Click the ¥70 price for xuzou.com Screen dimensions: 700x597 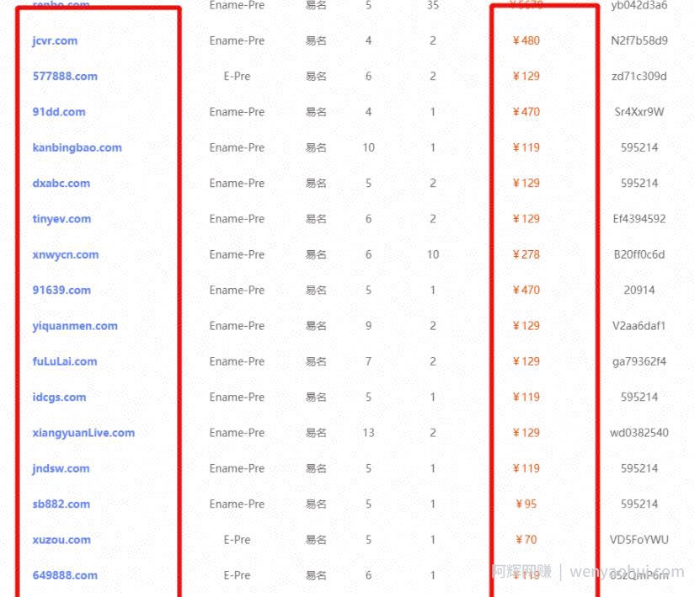(526, 540)
